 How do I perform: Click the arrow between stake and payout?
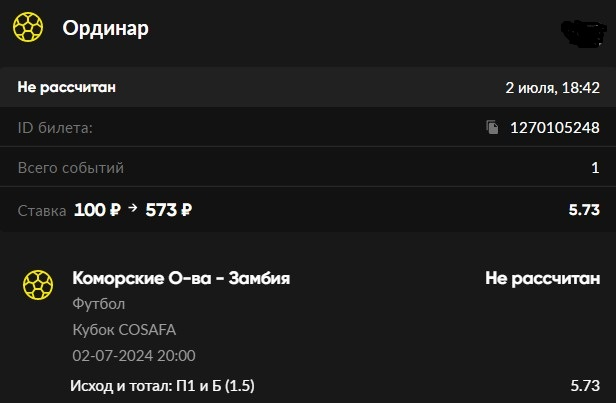click(x=133, y=207)
